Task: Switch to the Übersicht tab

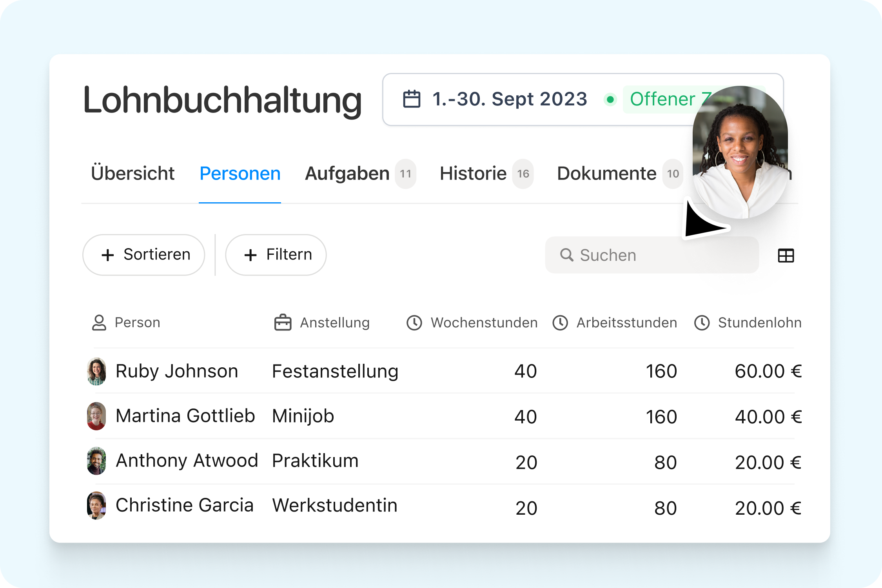Action: point(132,173)
